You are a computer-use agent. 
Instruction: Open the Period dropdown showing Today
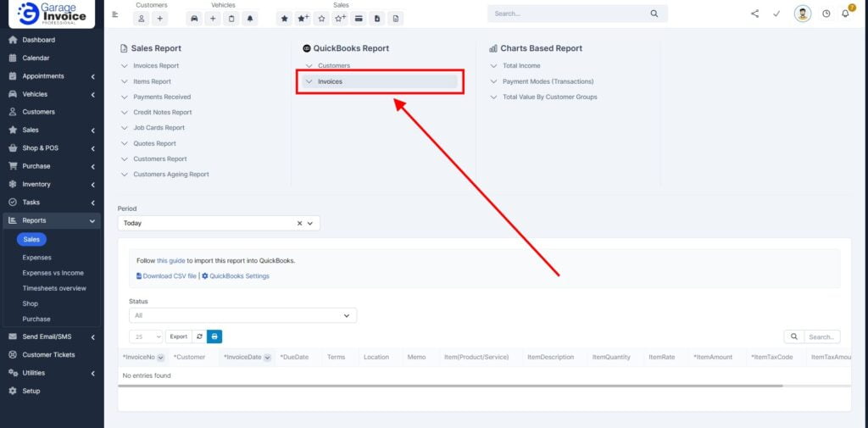tap(219, 223)
